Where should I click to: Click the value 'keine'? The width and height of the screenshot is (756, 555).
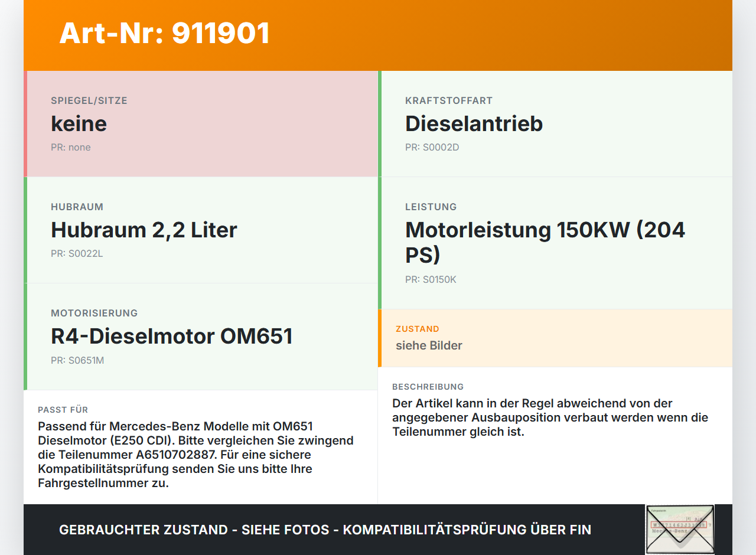[79, 123]
